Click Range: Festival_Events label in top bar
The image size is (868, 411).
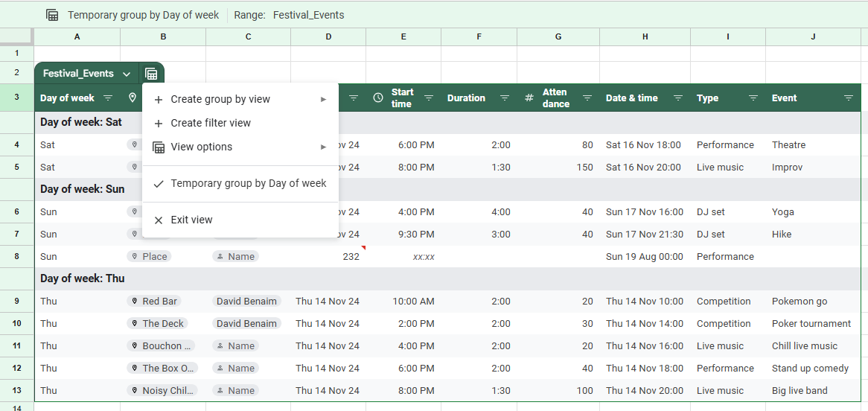(289, 15)
